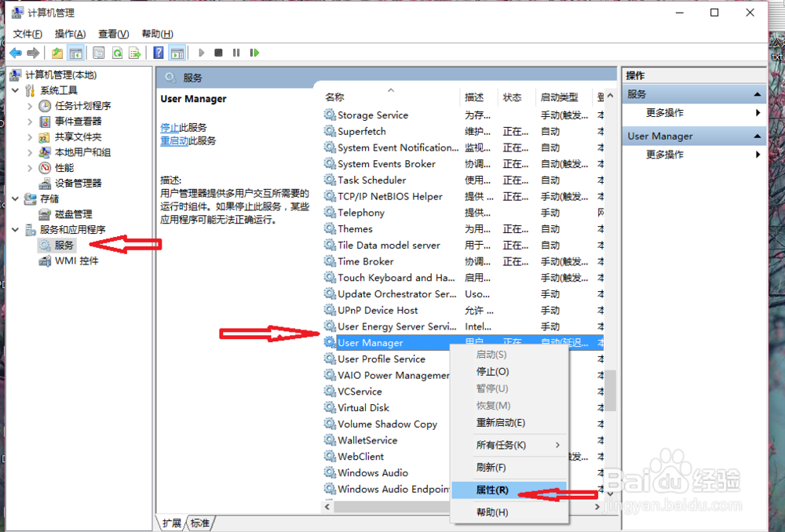Click the vertical scrollbar down arrow
The width and height of the screenshot is (785, 532).
click(x=610, y=494)
